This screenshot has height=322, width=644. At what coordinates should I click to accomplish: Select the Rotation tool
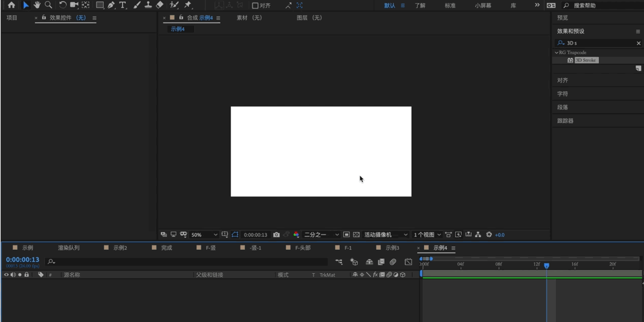(62, 5)
